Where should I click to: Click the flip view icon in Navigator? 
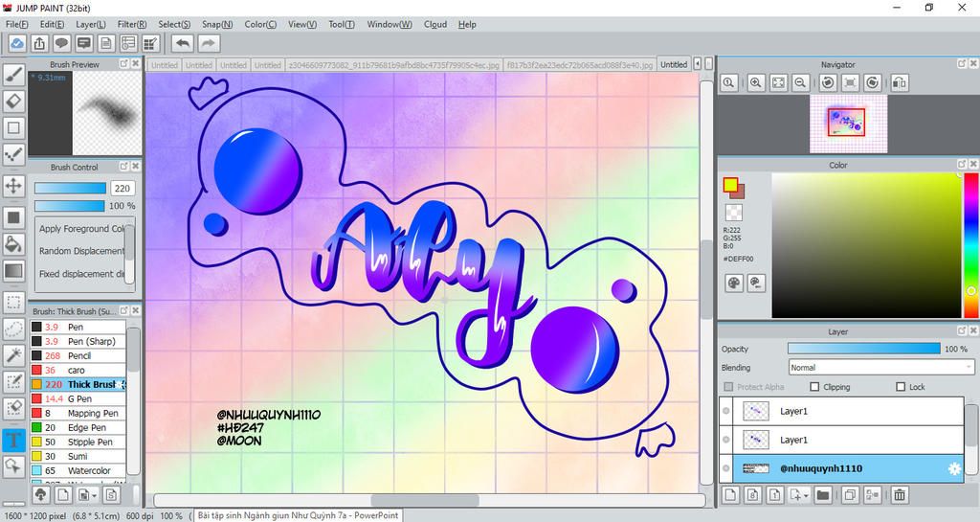coord(900,82)
